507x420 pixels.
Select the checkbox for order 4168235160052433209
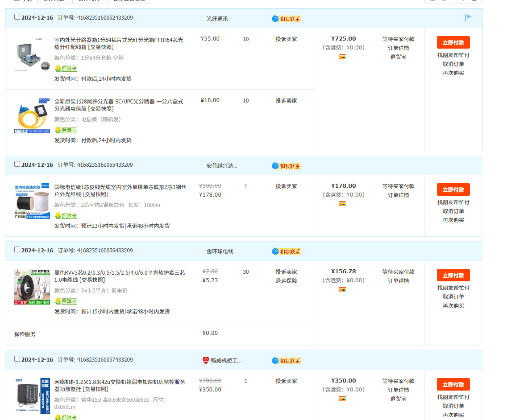pos(17,17)
